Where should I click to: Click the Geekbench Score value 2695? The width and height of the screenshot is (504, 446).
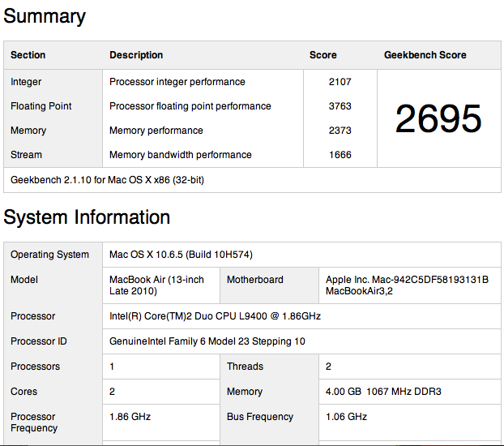[438, 118]
